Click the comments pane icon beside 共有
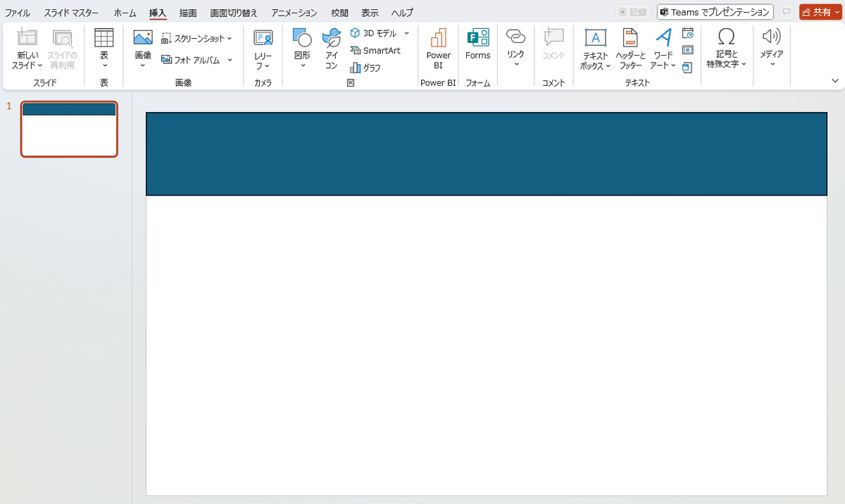 pos(787,12)
